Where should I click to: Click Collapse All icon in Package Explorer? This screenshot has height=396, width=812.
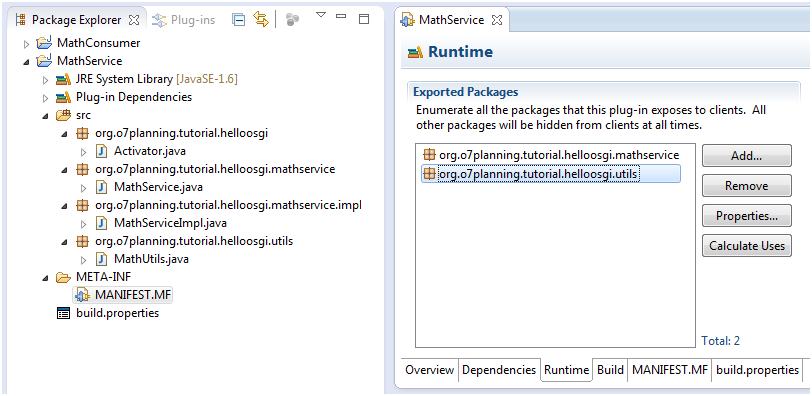tap(238, 20)
